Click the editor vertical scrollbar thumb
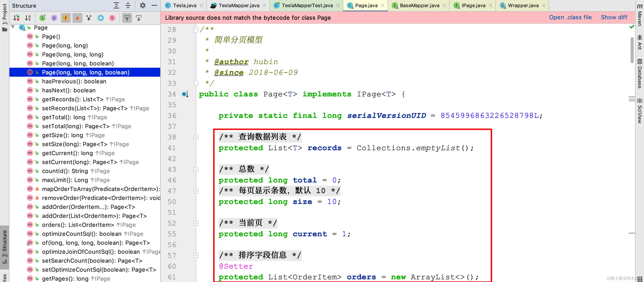Image resolution: width=644 pixels, height=282 pixels. pyautogui.click(x=632, y=50)
